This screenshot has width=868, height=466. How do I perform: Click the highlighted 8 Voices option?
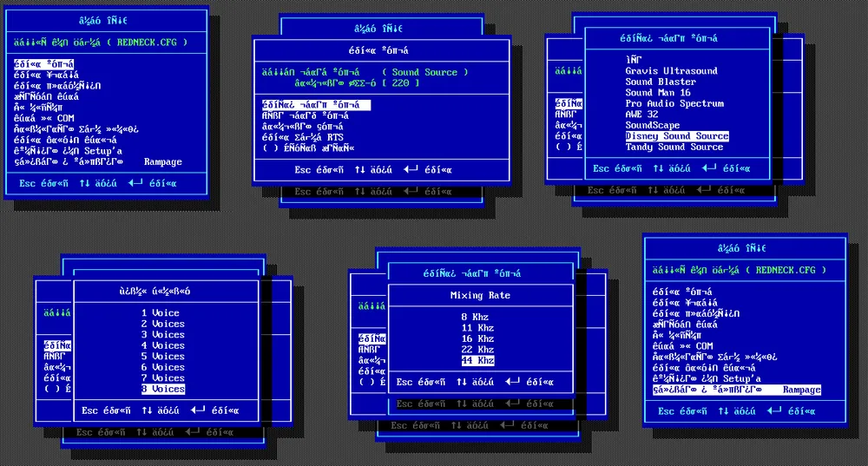point(162,389)
